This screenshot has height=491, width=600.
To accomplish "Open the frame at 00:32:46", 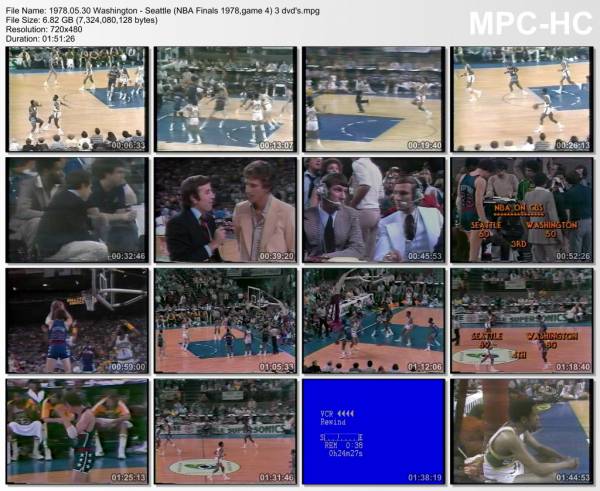I will pos(77,210).
